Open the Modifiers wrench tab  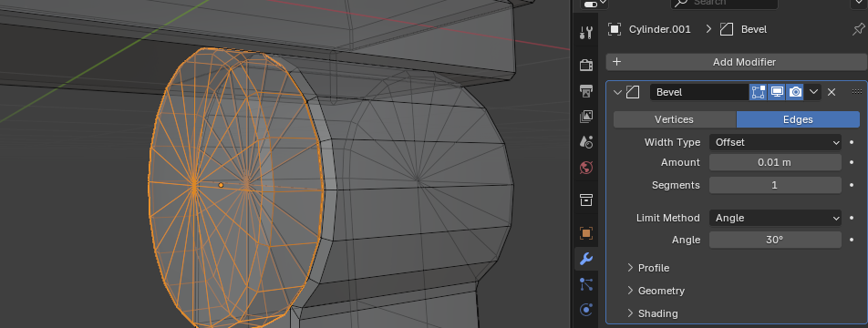[586, 259]
